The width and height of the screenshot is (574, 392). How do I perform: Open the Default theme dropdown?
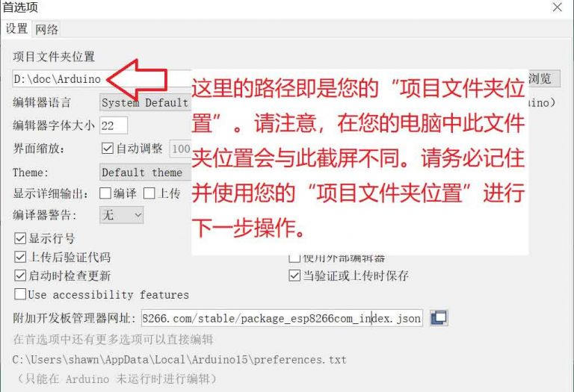pos(145,172)
